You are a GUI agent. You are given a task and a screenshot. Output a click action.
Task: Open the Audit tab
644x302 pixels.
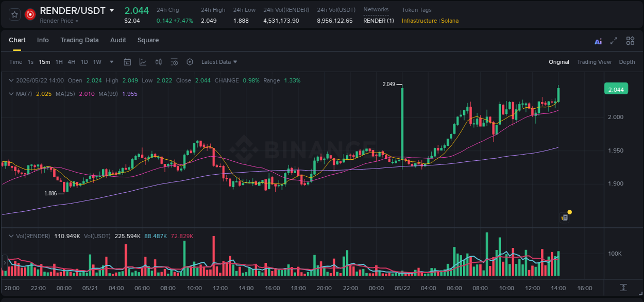118,40
